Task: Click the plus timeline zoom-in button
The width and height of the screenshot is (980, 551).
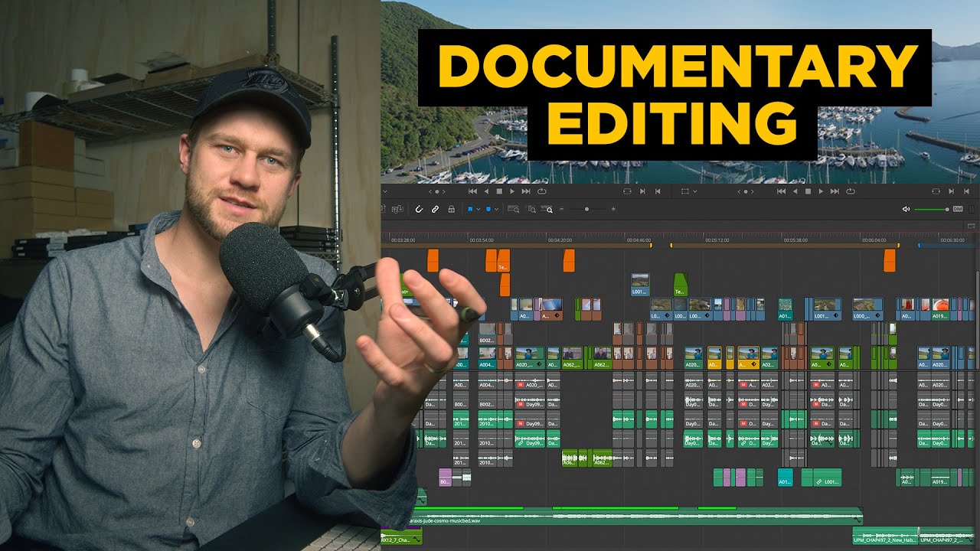Action: click(x=613, y=209)
